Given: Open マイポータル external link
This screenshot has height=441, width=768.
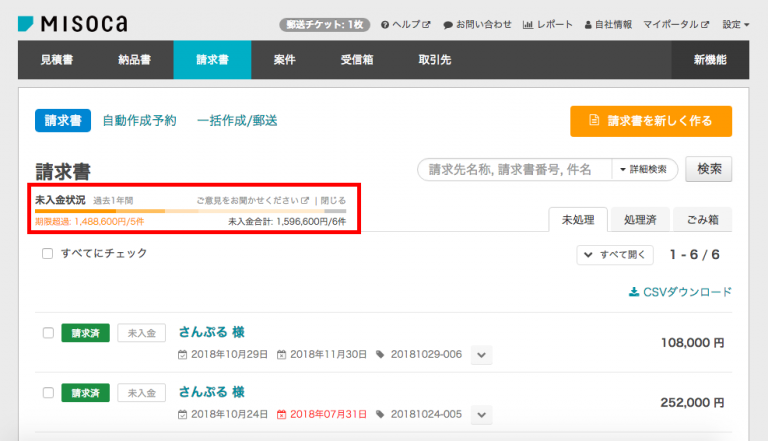Looking at the screenshot, I should (677, 23).
